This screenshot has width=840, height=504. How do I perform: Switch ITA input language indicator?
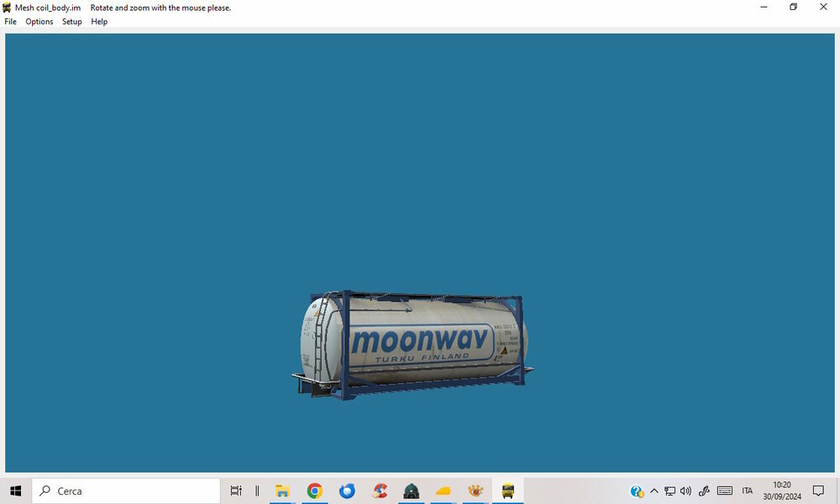point(748,491)
